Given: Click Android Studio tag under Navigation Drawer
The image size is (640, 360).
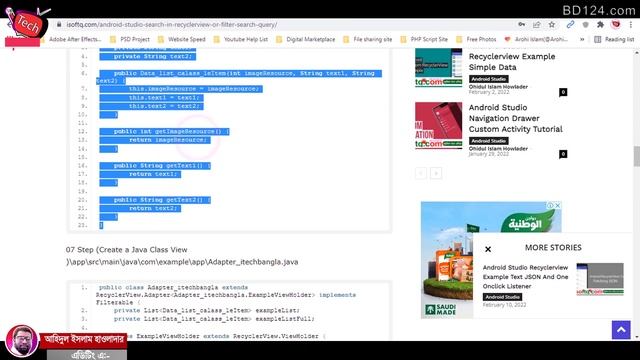Looking at the screenshot, I should tap(489, 141).
